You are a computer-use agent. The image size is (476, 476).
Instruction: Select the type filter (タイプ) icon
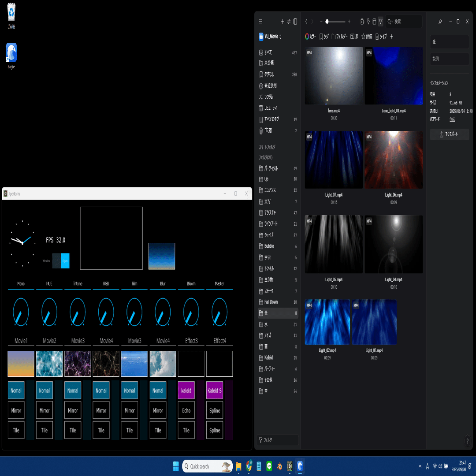(382, 37)
